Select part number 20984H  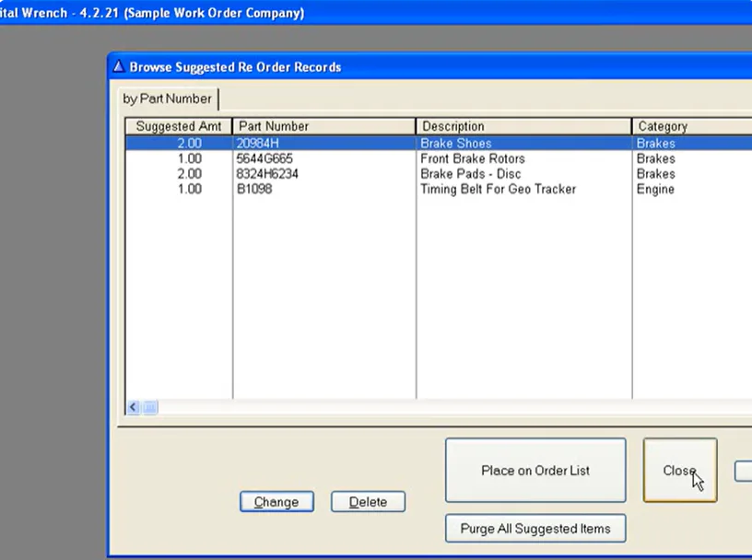pyautogui.click(x=257, y=144)
